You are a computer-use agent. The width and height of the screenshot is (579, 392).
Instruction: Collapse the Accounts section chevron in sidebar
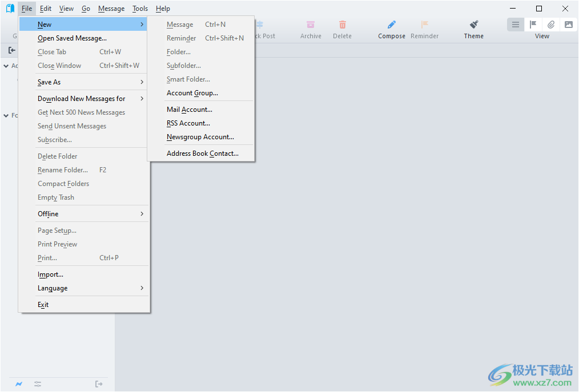[6, 66]
